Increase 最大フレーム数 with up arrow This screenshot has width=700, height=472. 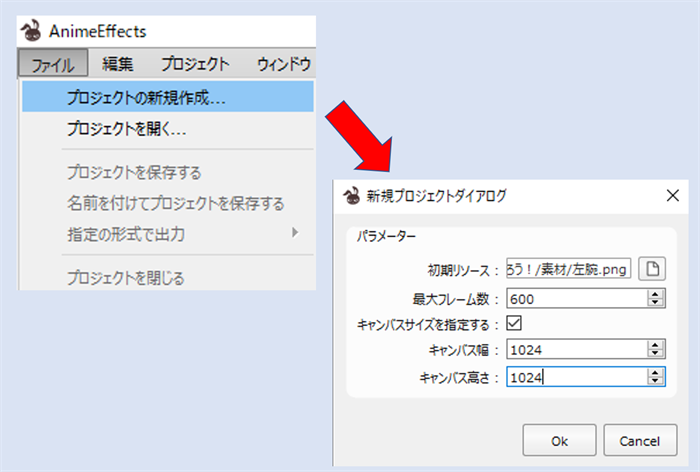[655, 294]
